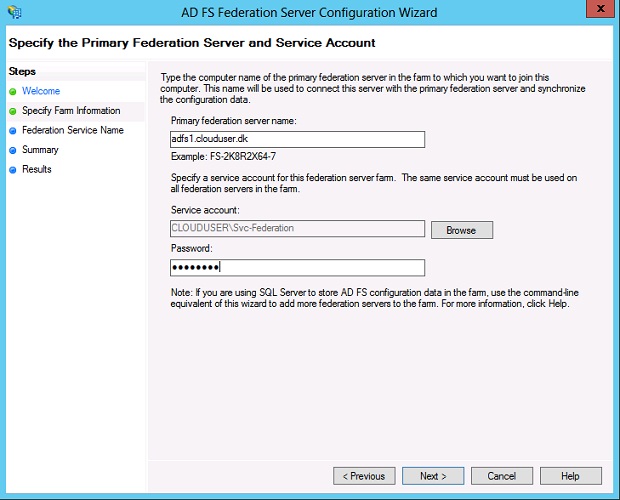The image size is (620, 500).
Task: Open Help for this wizard page
Action: click(571, 476)
